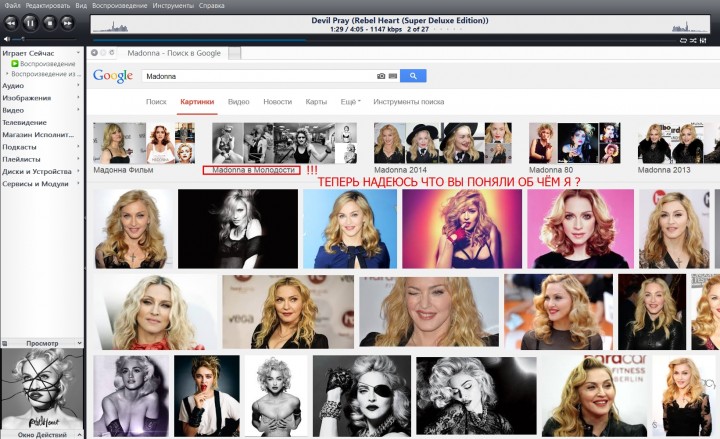Expand the Сервисы и Модули section arrow
The width and height of the screenshot is (720, 439).
click(x=79, y=183)
